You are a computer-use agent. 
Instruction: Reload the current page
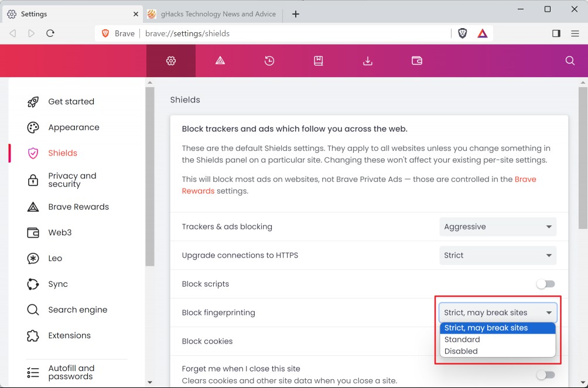click(x=50, y=33)
